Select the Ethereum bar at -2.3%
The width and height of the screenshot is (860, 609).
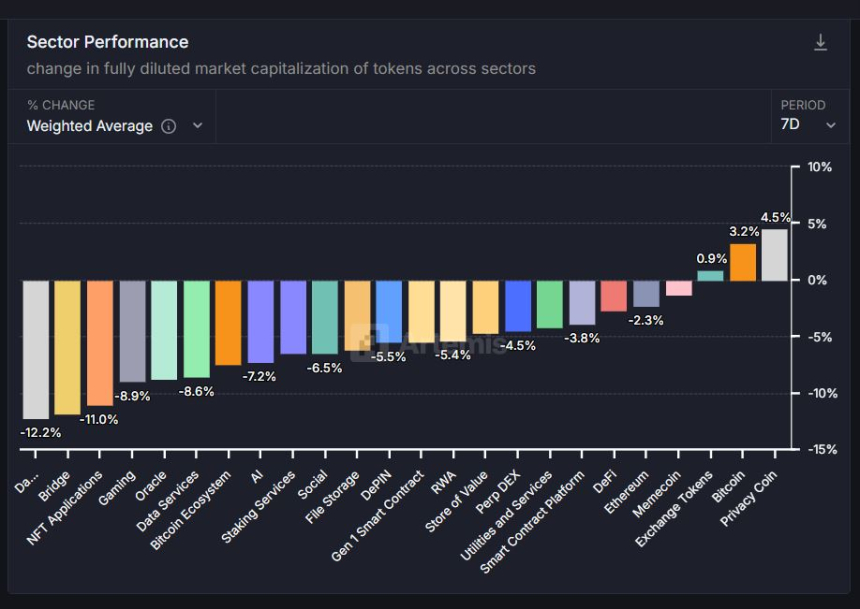click(646, 293)
